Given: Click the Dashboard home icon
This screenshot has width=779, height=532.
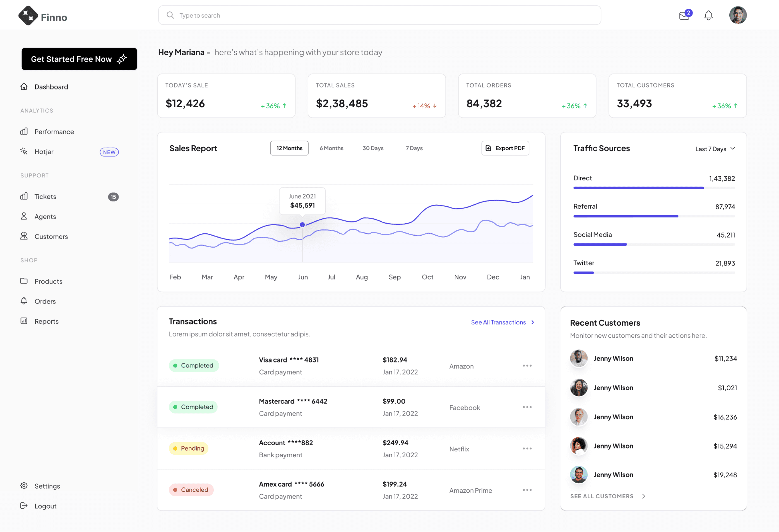Looking at the screenshot, I should (x=24, y=86).
